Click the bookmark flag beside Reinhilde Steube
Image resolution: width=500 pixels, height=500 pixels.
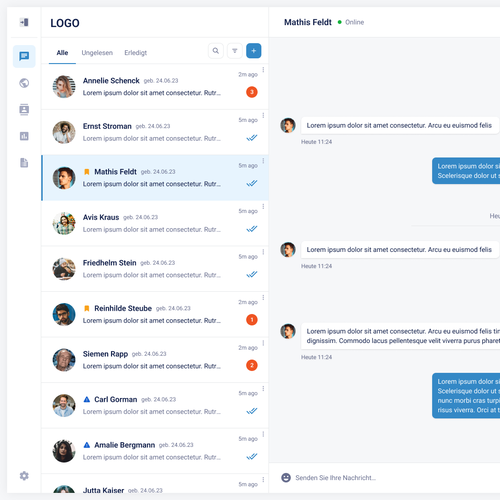click(87, 308)
